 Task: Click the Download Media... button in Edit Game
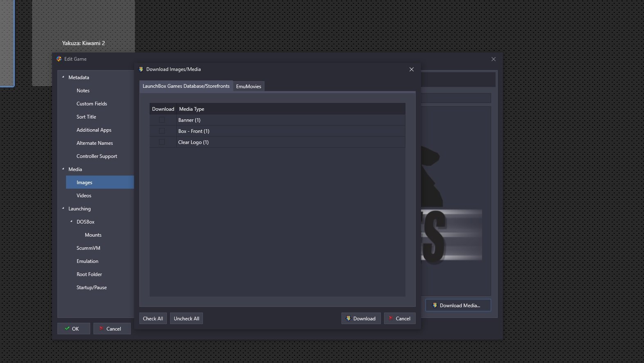click(458, 305)
